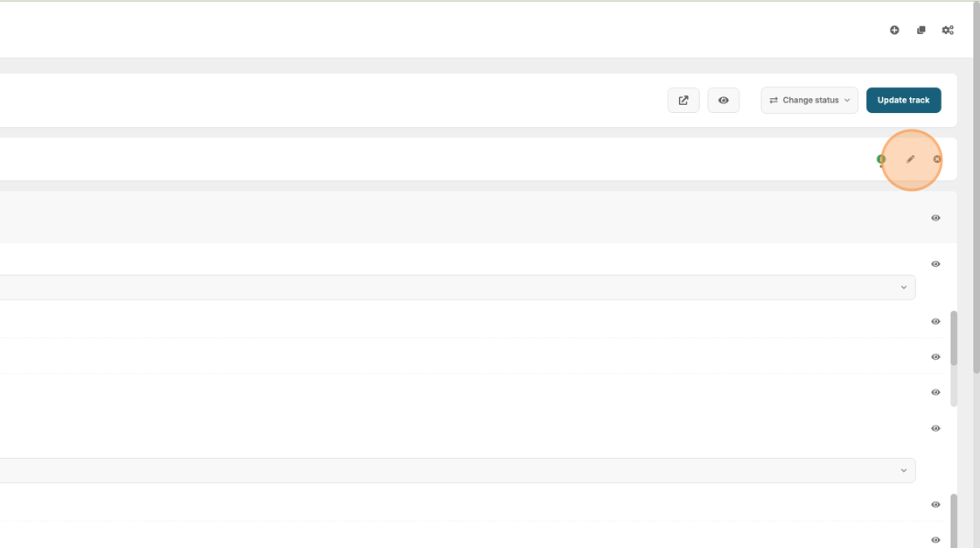Click the inner panel's vertical scrollbar thumb

point(954,337)
